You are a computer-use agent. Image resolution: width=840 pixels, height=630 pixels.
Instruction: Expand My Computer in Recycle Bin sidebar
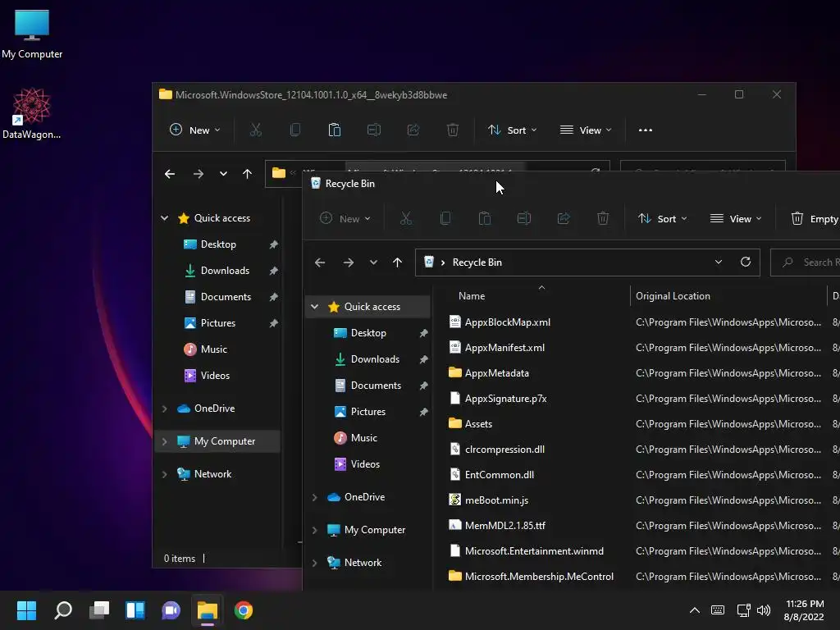[x=314, y=530]
